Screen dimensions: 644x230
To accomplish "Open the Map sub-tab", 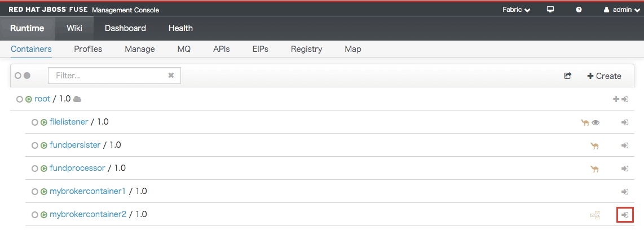I will coord(353,49).
